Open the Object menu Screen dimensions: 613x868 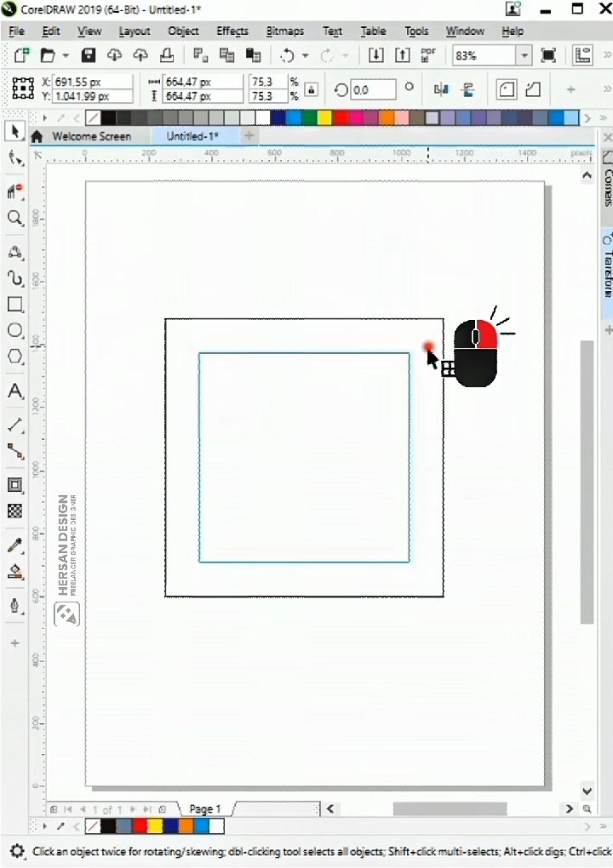(x=183, y=31)
